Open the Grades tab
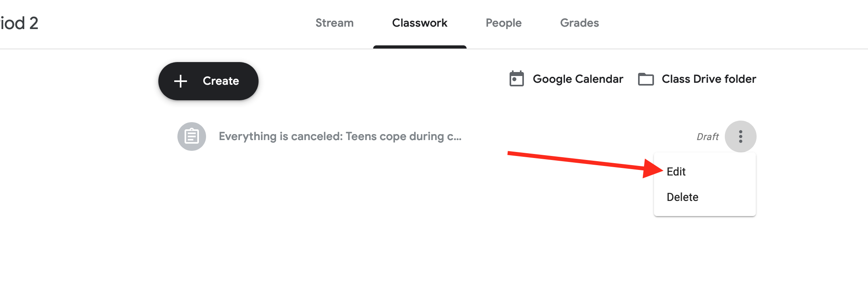 click(x=580, y=23)
